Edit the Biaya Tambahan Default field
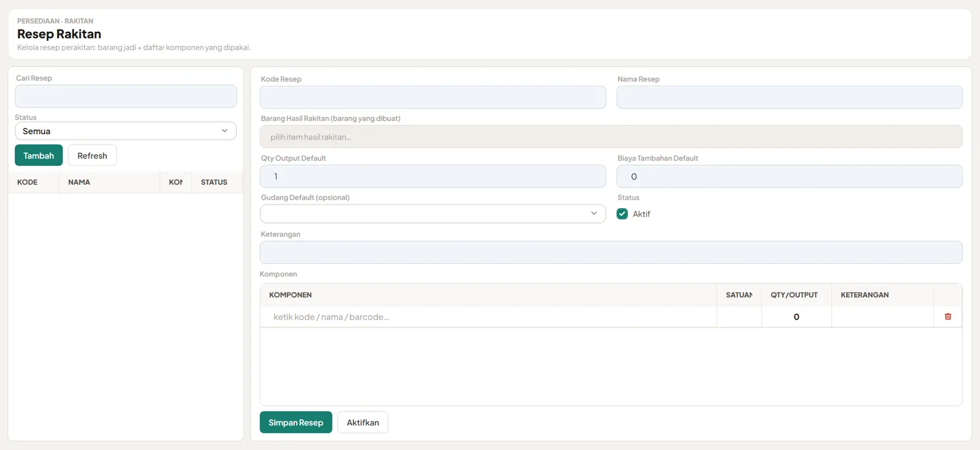Image resolution: width=980 pixels, height=450 pixels. pos(790,176)
